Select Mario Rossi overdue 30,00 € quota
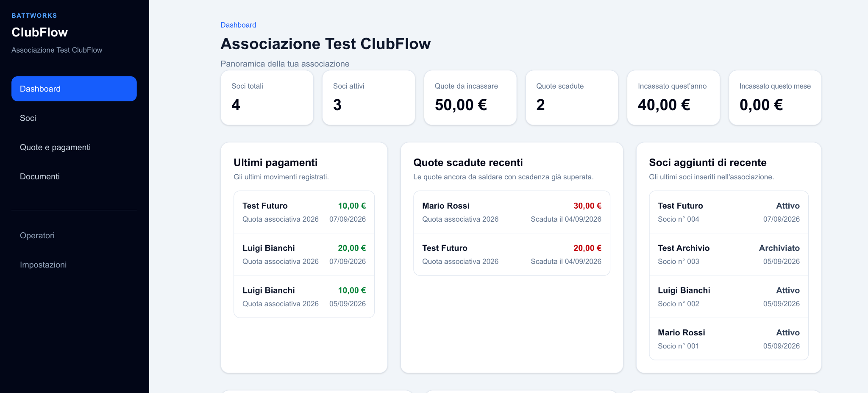 tap(512, 212)
